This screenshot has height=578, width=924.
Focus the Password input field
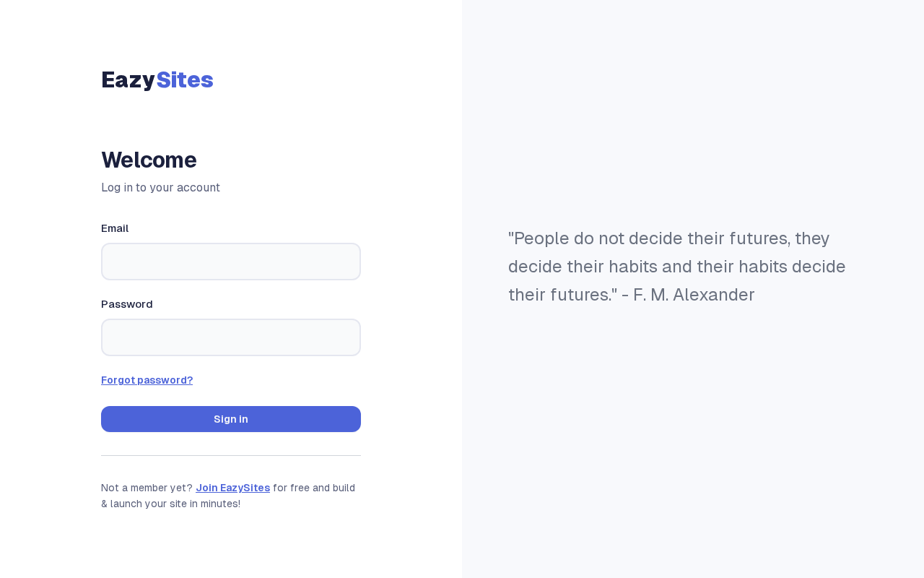coord(231,337)
